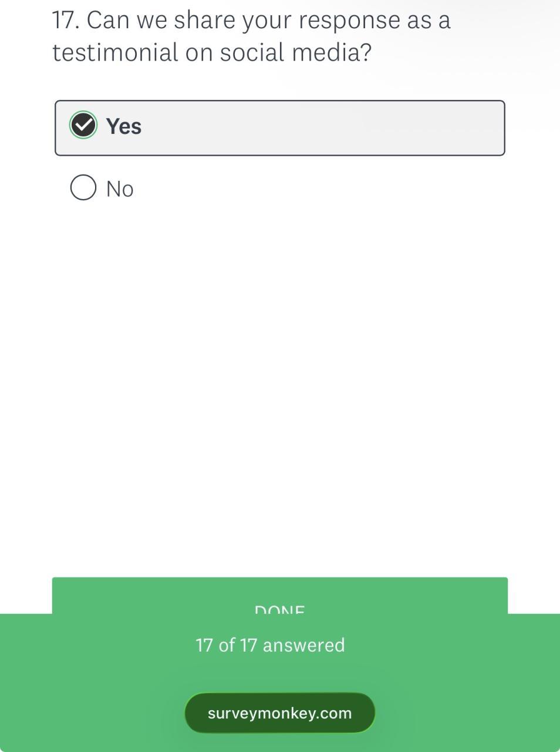Image resolution: width=560 pixels, height=752 pixels.
Task: Click the question 17 heading text
Action: 251,36
